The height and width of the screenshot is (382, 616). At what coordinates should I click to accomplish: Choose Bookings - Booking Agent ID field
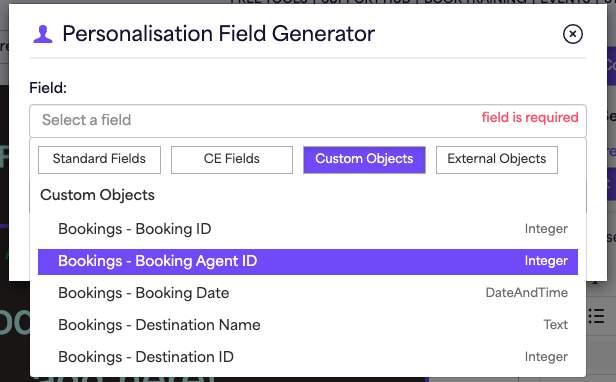pos(308,261)
